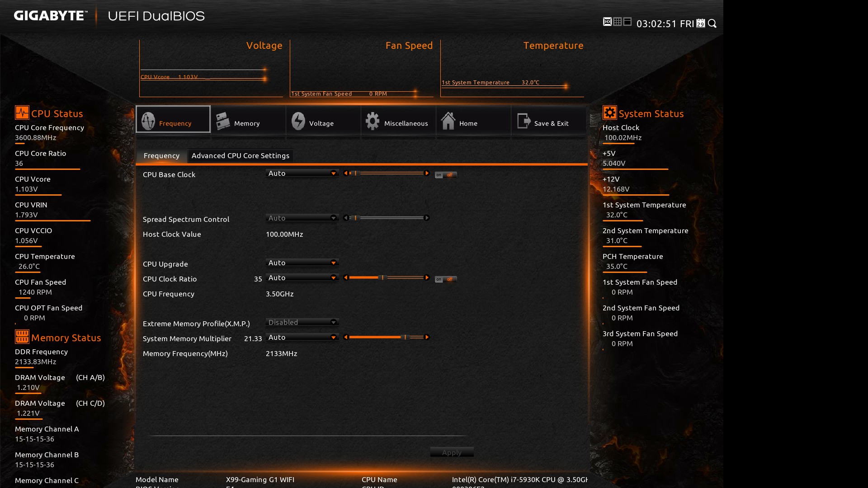Click the Fan Speed graph panel

click(x=362, y=68)
